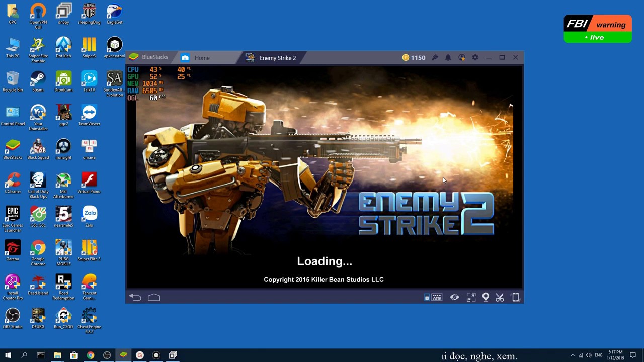644x362 pixels.
Task: Select This PC desktop icon
Action: [13, 48]
